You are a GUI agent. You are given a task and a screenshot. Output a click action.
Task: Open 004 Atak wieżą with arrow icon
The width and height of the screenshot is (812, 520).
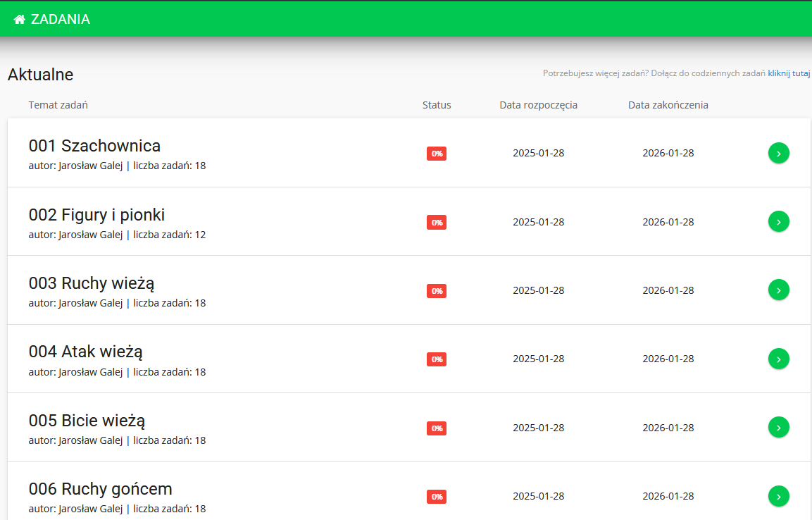pos(778,359)
